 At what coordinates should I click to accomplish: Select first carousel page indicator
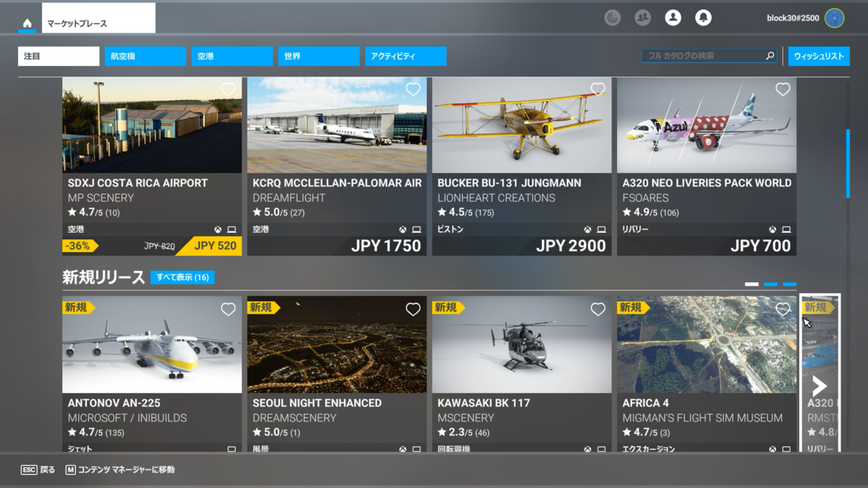752,284
